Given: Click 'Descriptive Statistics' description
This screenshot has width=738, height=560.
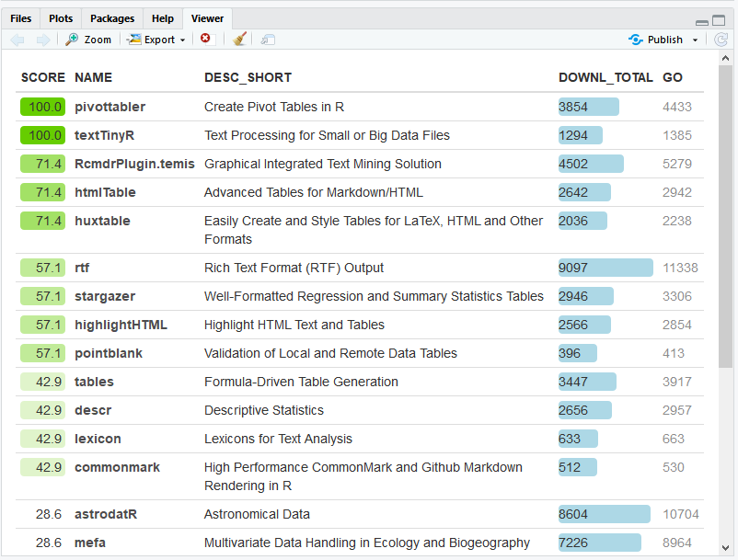Looking at the screenshot, I should (x=263, y=410).
